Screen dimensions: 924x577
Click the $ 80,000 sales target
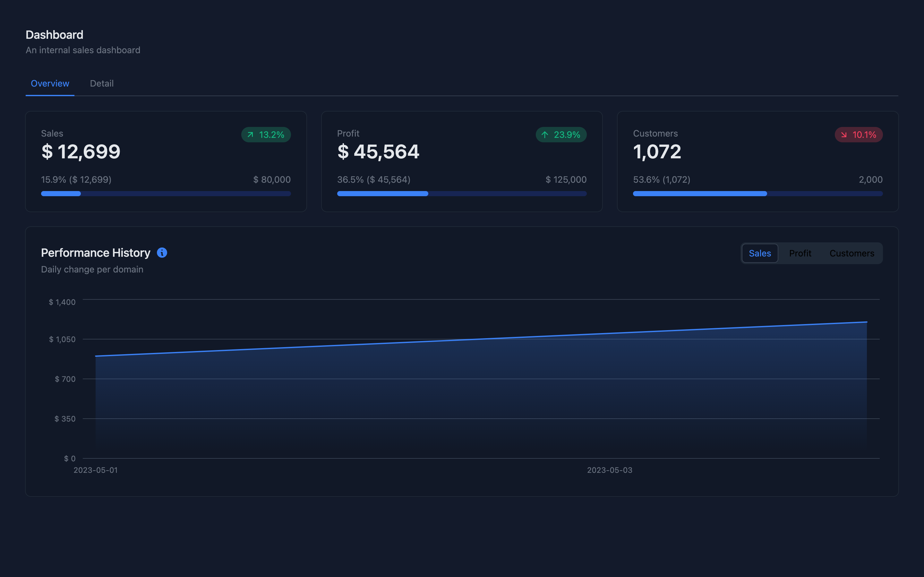tap(272, 180)
